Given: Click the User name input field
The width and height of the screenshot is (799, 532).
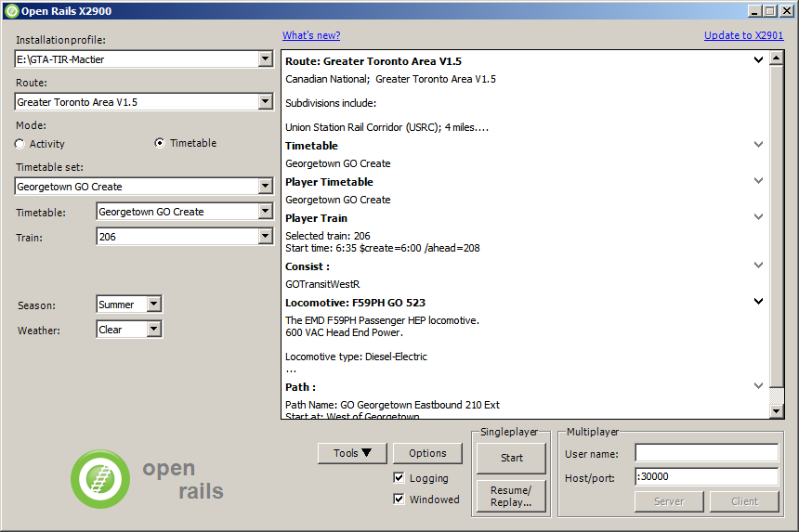Looking at the screenshot, I should tap(706, 453).
